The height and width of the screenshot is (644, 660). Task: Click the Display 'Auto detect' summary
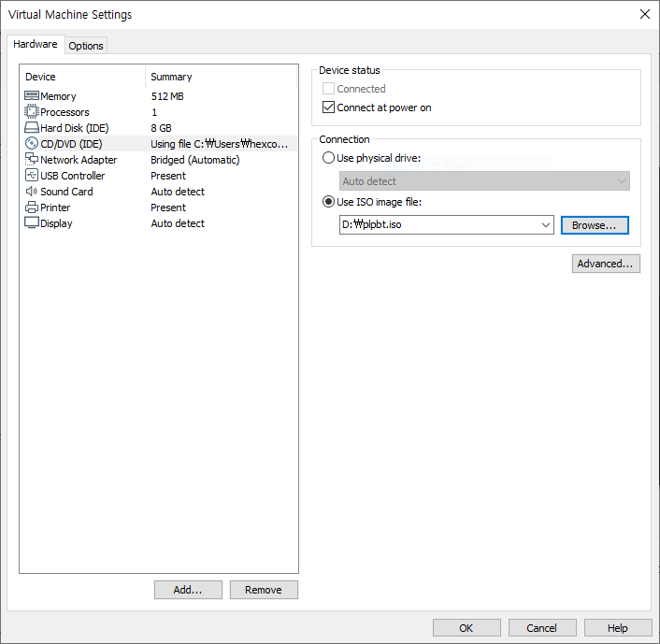point(178,223)
